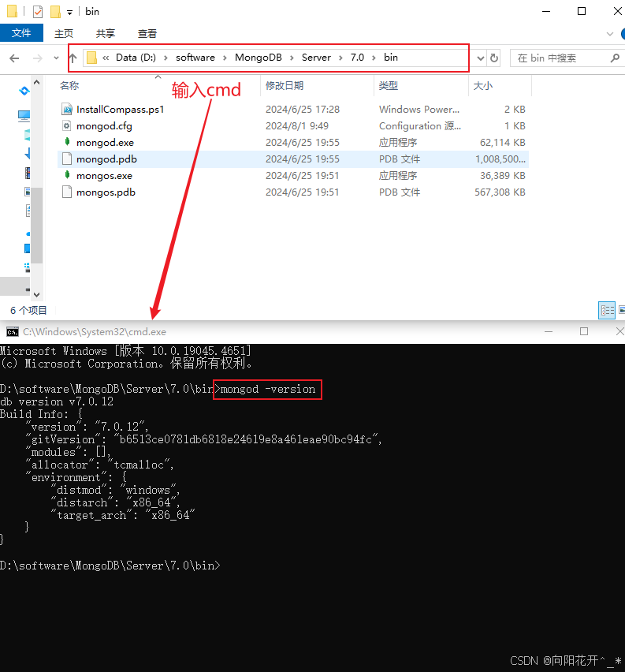Select the InstallCompass.ps1 file
Image resolution: width=625 pixels, height=672 pixels.
pos(120,110)
